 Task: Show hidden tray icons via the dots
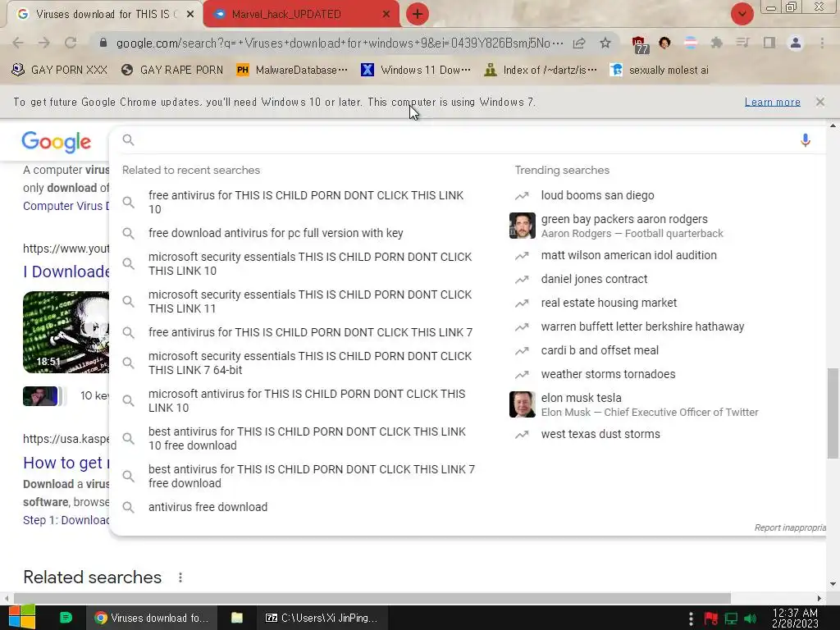tap(691, 618)
